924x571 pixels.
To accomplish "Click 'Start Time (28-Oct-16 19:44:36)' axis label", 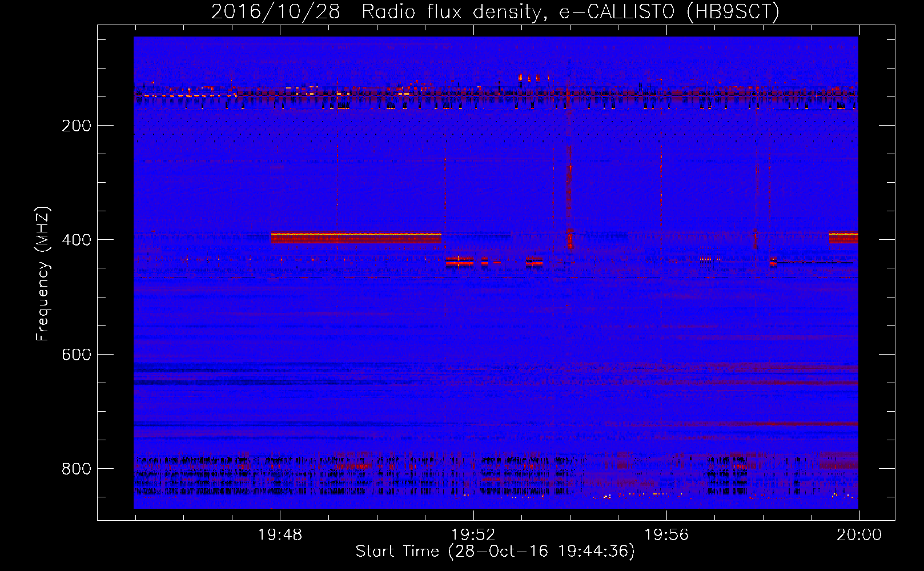I will 495,552.
